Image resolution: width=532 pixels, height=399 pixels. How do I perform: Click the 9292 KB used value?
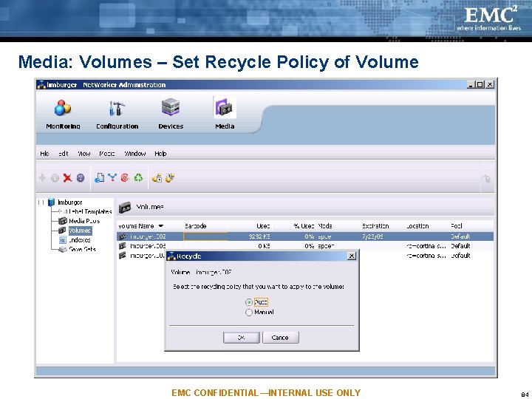tap(259, 236)
